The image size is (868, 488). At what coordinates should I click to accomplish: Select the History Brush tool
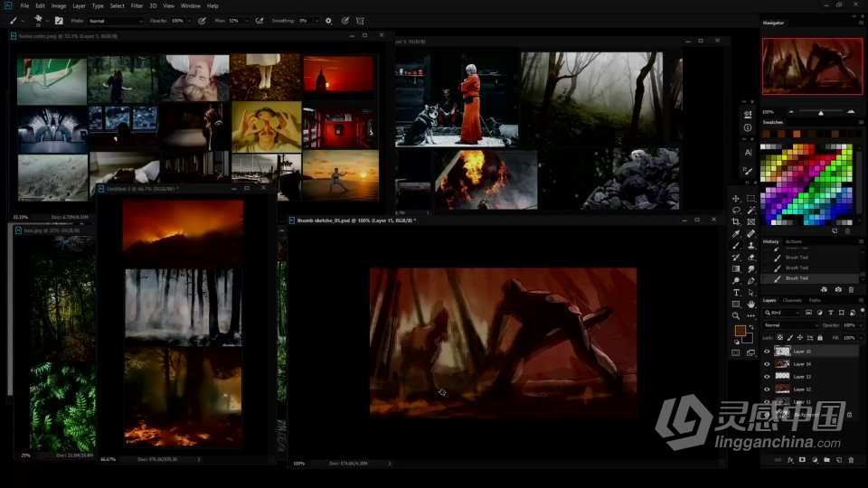click(736, 258)
